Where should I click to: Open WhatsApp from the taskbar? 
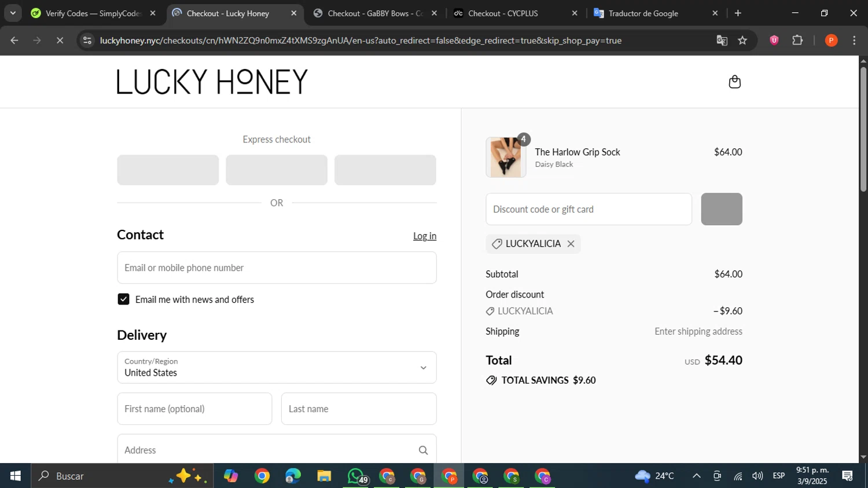(356, 476)
